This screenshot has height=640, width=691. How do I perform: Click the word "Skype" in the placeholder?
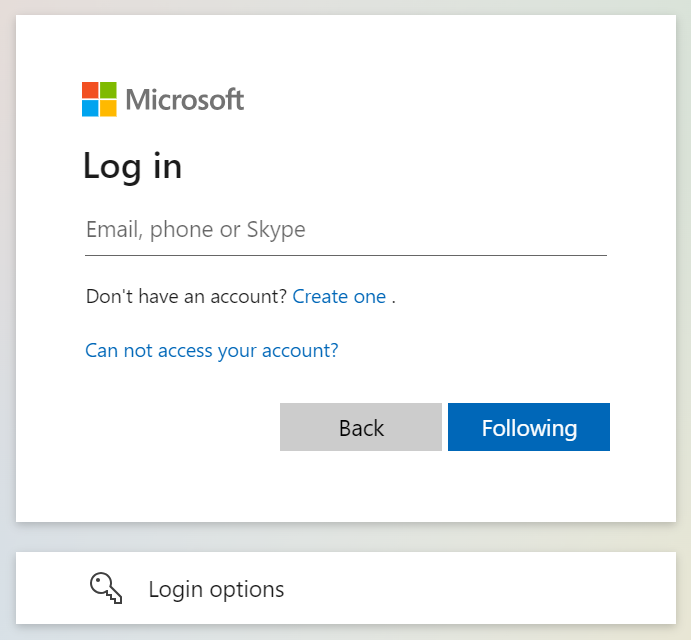tap(276, 230)
